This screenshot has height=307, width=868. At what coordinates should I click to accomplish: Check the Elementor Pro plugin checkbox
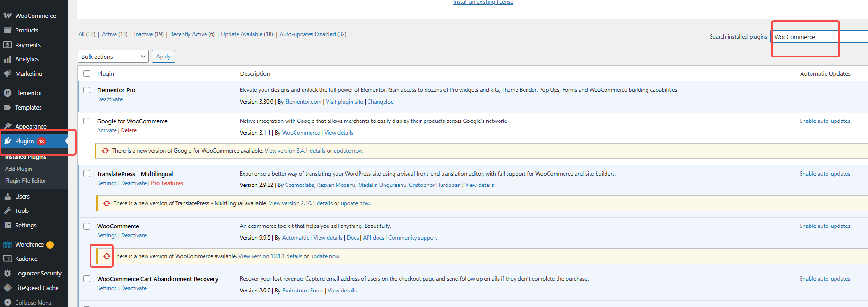click(87, 90)
